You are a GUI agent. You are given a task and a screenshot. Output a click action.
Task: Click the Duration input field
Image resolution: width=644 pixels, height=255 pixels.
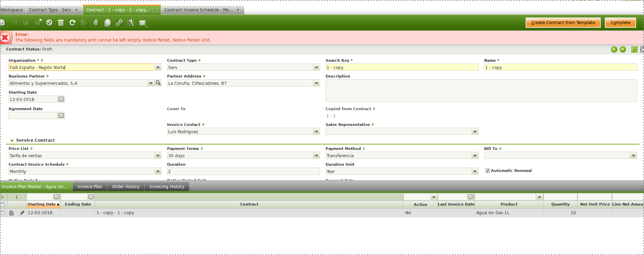click(243, 171)
